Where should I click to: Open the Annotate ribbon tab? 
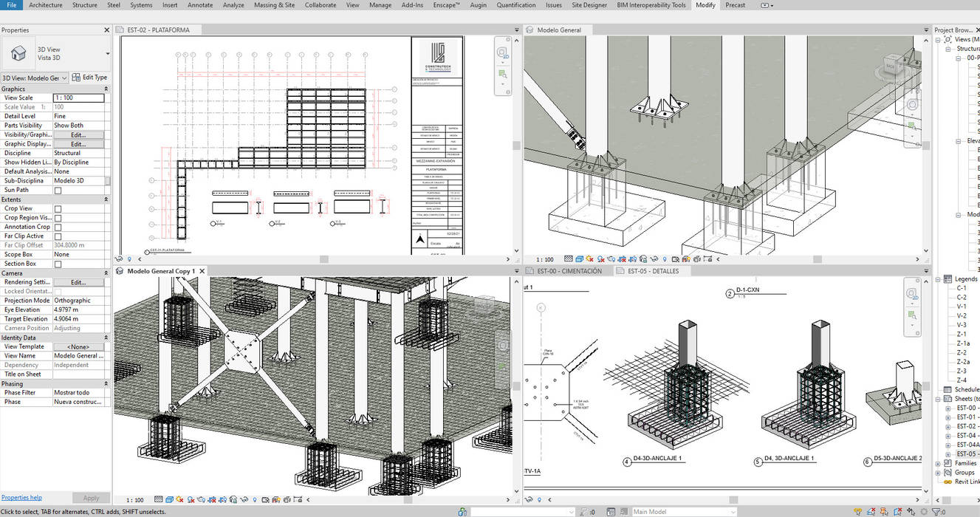[200, 5]
